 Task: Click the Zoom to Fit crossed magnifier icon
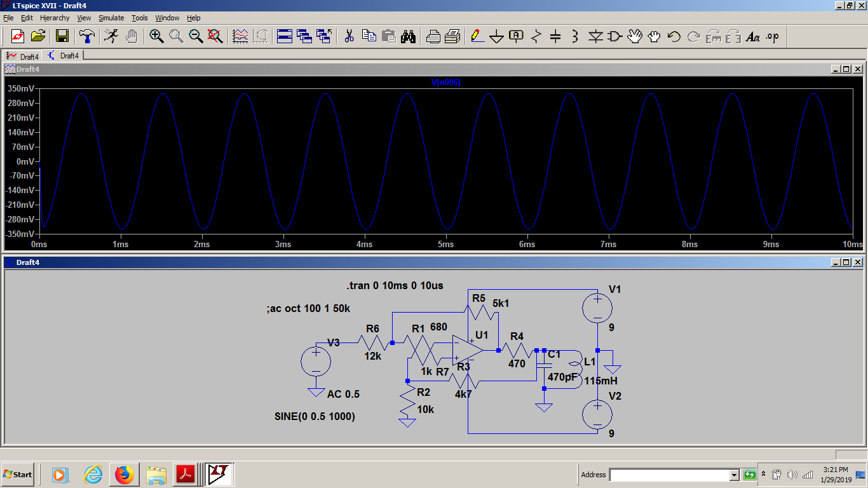pyautogui.click(x=215, y=36)
